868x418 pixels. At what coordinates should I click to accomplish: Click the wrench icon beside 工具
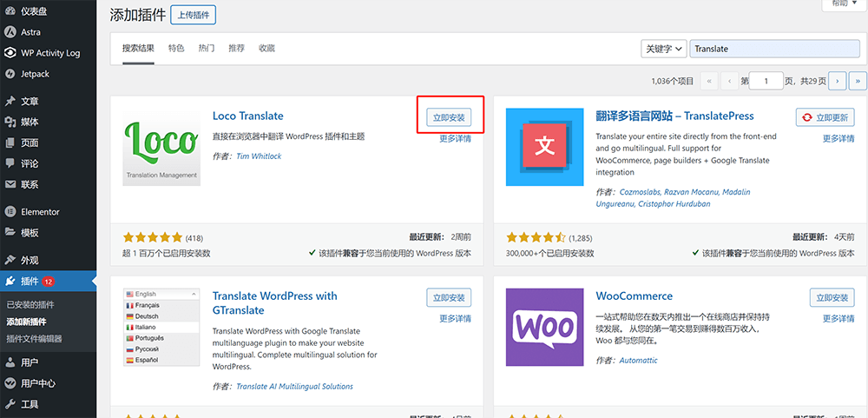[x=10, y=404]
